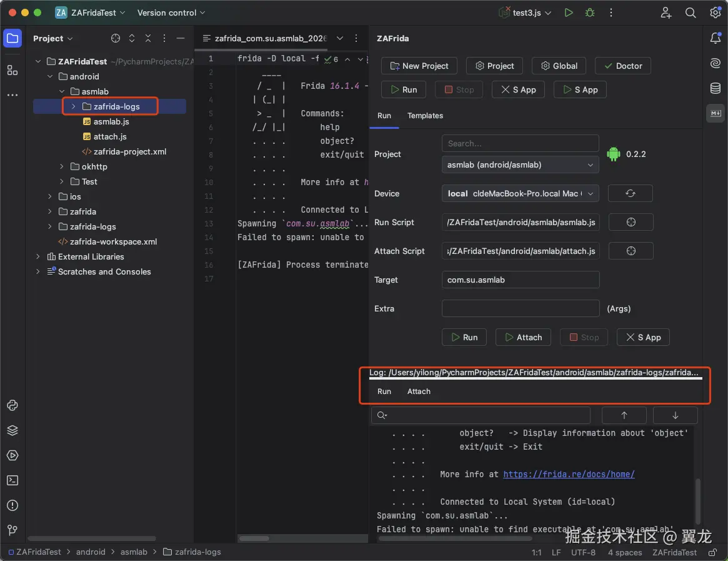Select the Attach log tab
Screen dimensions: 728x561
pyautogui.click(x=419, y=392)
